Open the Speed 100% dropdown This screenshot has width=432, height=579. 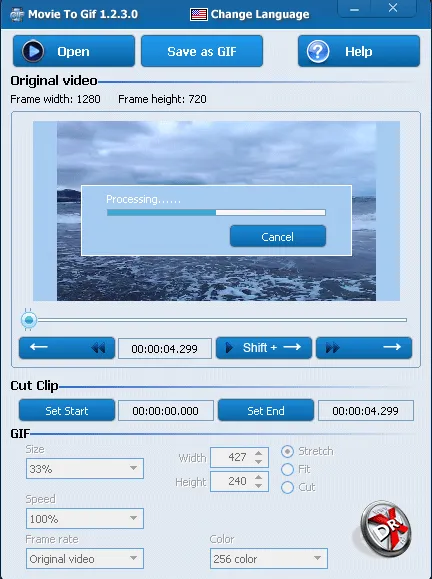pos(85,518)
